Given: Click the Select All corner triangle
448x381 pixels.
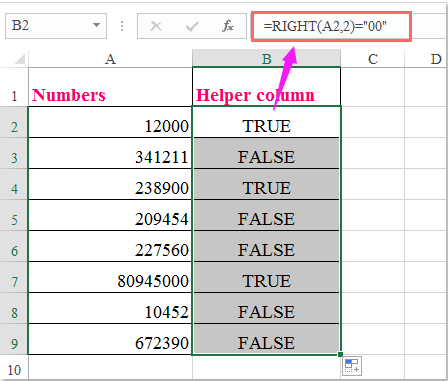Looking at the screenshot, I should [19, 59].
